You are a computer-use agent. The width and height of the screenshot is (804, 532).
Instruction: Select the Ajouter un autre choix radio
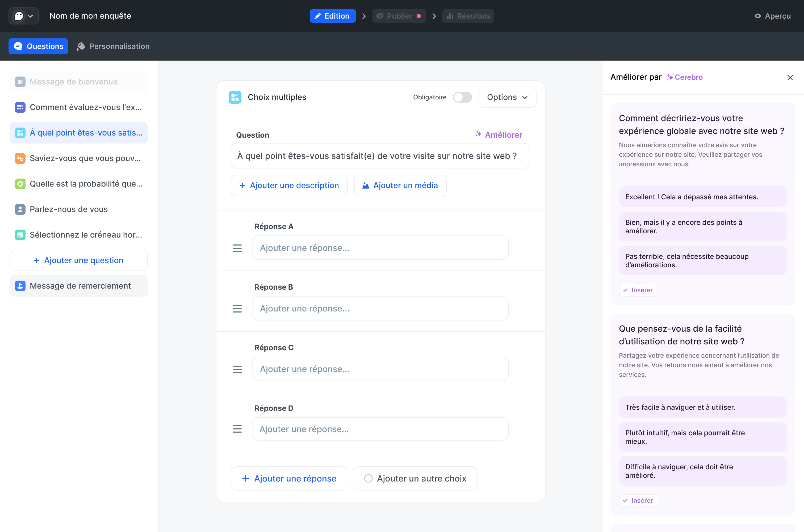[368, 478]
